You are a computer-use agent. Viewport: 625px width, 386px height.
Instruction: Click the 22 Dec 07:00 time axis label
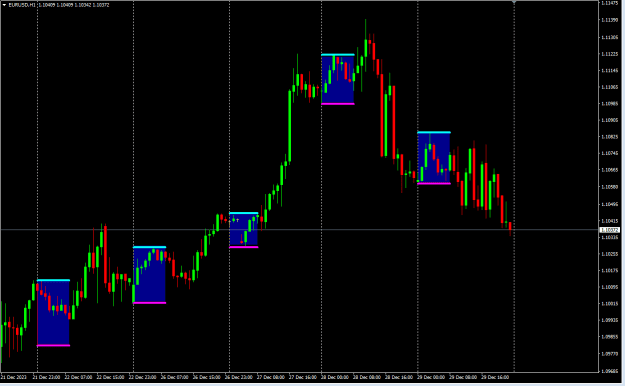[78, 377]
